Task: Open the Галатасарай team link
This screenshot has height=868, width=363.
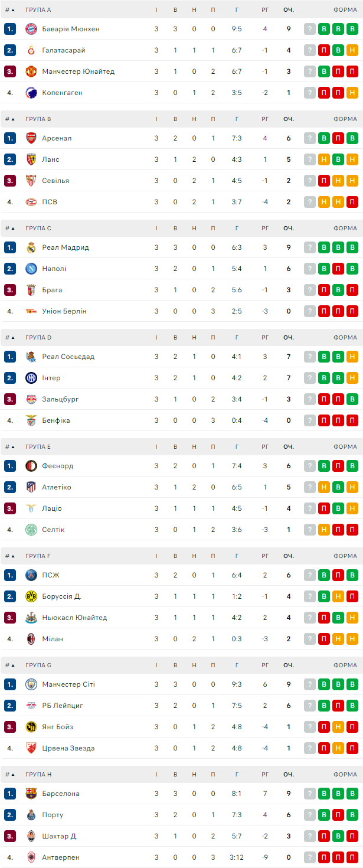Action: (64, 50)
